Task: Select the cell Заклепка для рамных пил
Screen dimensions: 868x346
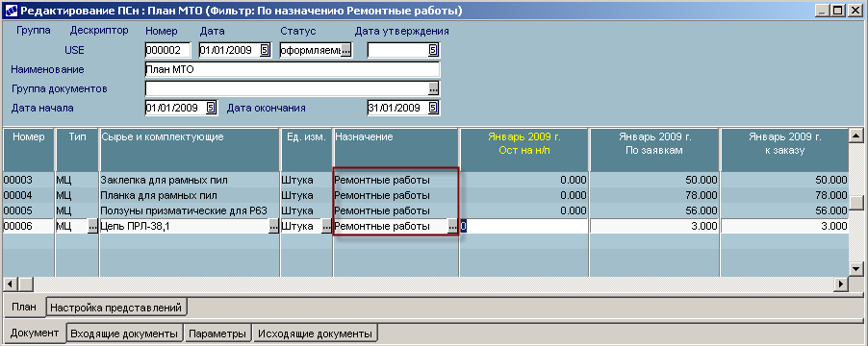Action: point(190,180)
